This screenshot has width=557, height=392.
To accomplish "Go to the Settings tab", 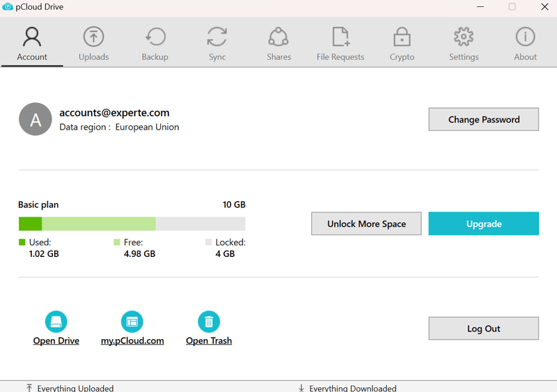I will point(464,43).
